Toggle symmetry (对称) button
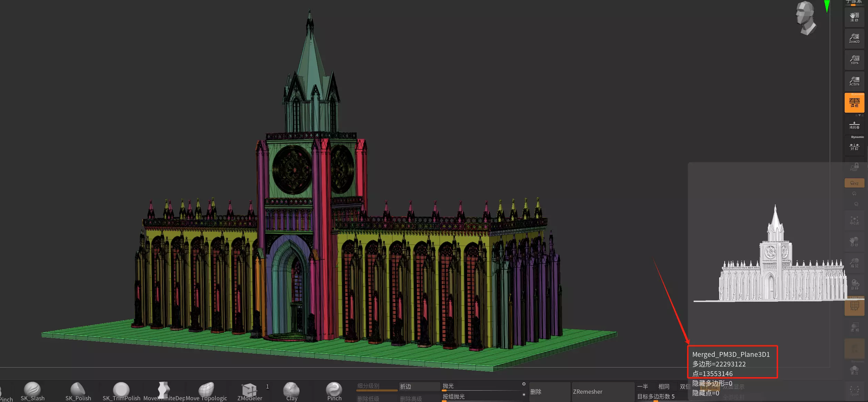Viewport: 868px width, 402px height. tap(854, 147)
